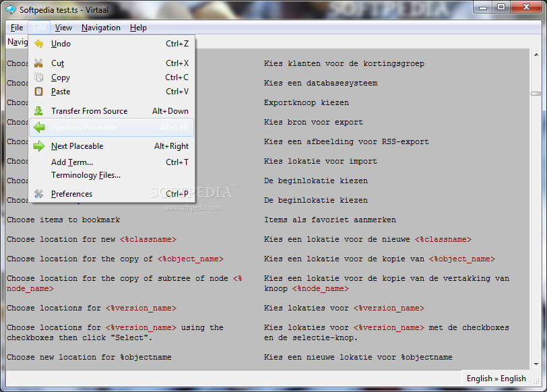Viewport: 547px width, 392px height.
Task: Click the Transfer From Source download icon
Action: 38,111
